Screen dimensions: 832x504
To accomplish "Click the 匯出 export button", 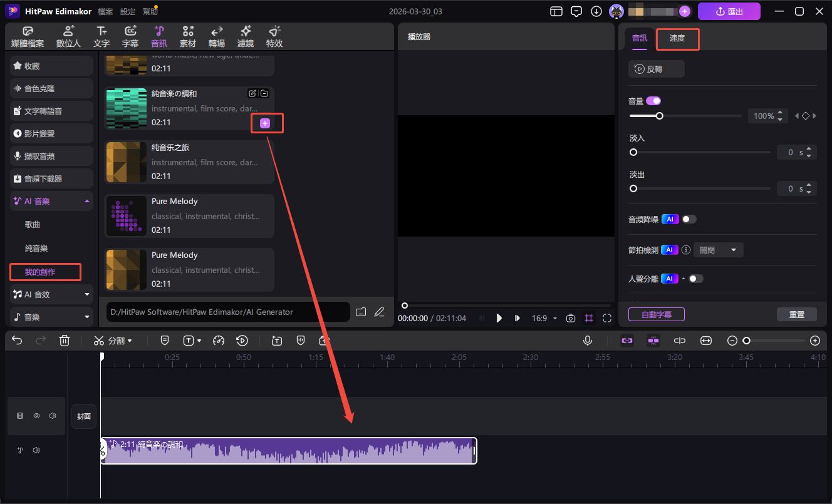I will (x=729, y=11).
